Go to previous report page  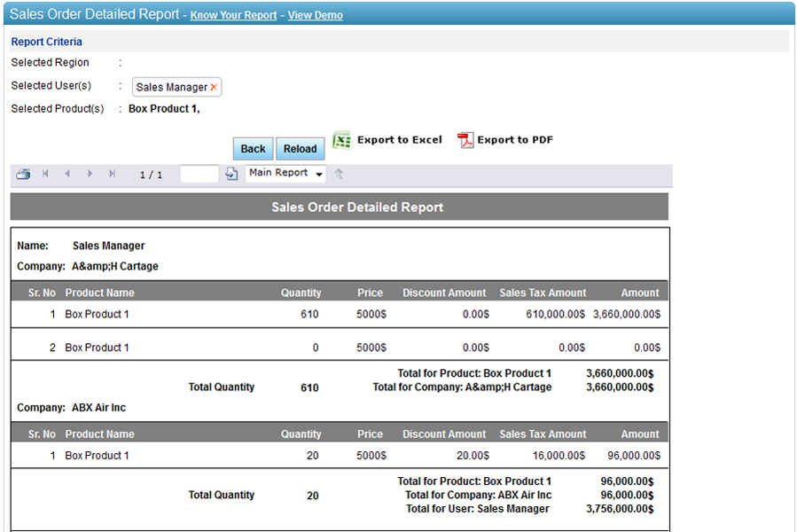pyautogui.click(x=67, y=174)
